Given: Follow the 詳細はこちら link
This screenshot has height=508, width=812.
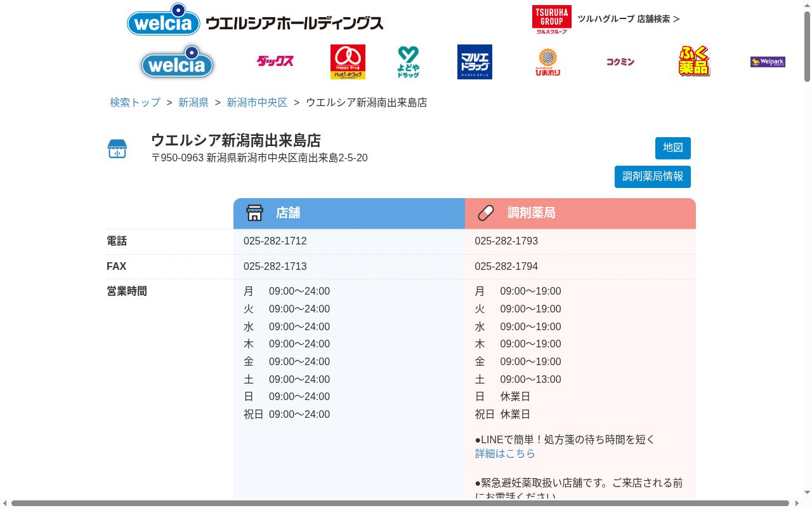Looking at the screenshot, I should (505, 453).
